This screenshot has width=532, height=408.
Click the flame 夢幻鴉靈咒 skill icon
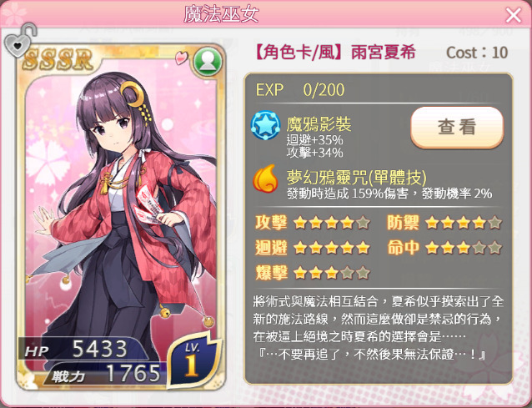pos(265,179)
